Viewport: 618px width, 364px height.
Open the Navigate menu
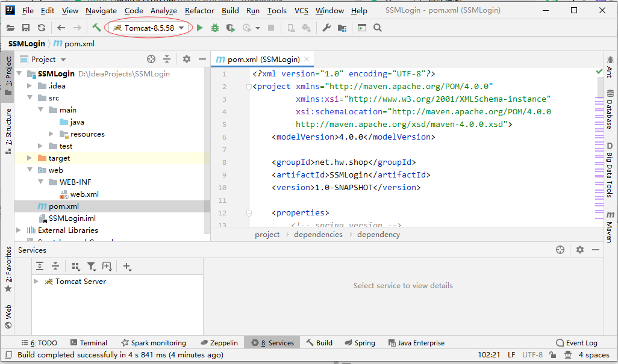(101, 11)
